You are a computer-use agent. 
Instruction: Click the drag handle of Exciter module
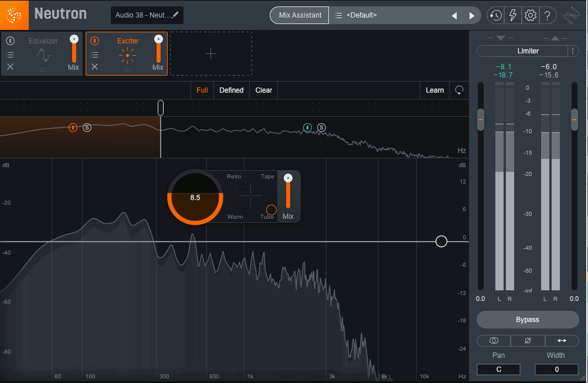tap(127, 70)
